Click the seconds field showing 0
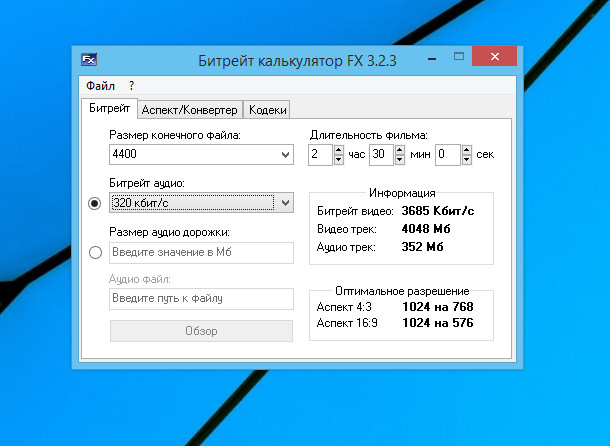 pyautogui.click(x=448, y=155)
